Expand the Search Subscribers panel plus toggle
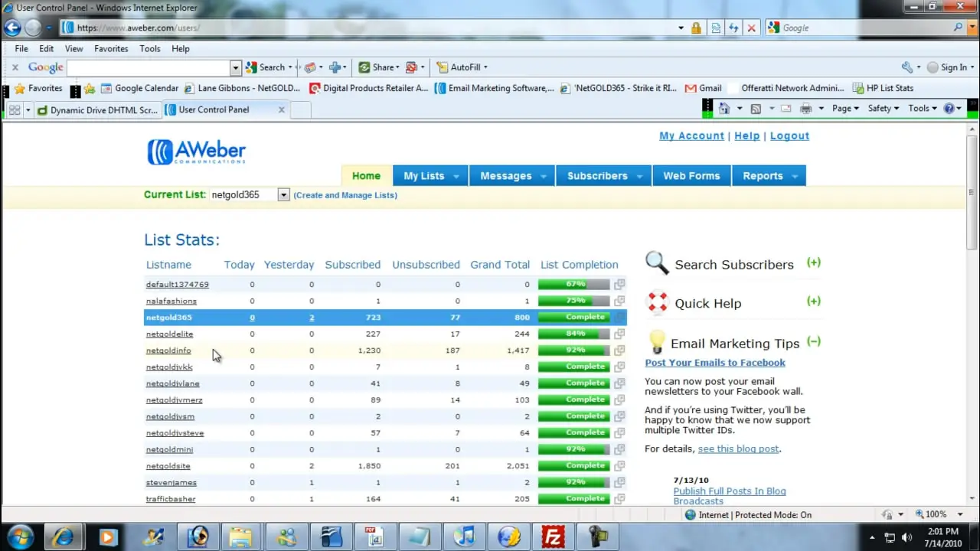980x551 pixels. pyautogui.click(x=813, y=262)
